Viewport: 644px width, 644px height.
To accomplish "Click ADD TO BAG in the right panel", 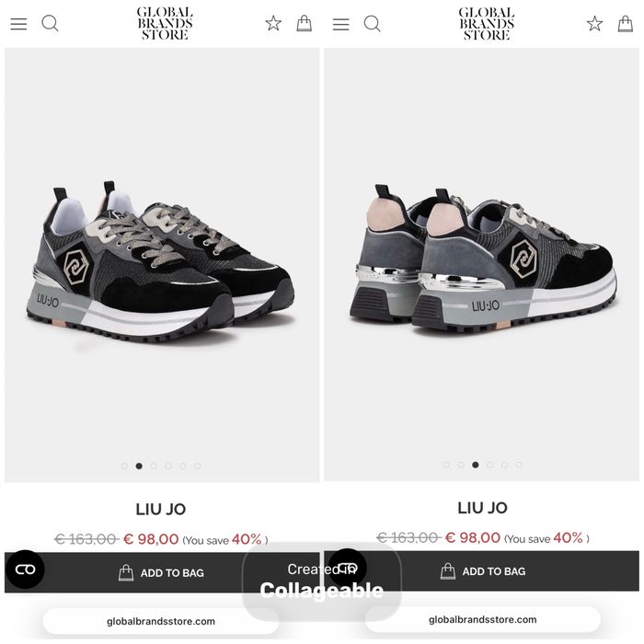I will tap(481, 571).
